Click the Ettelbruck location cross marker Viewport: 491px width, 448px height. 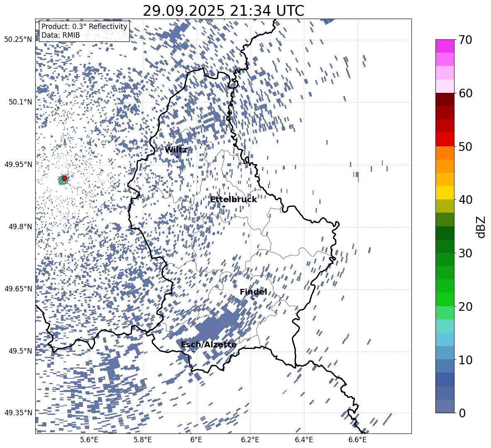pos(224,206)
